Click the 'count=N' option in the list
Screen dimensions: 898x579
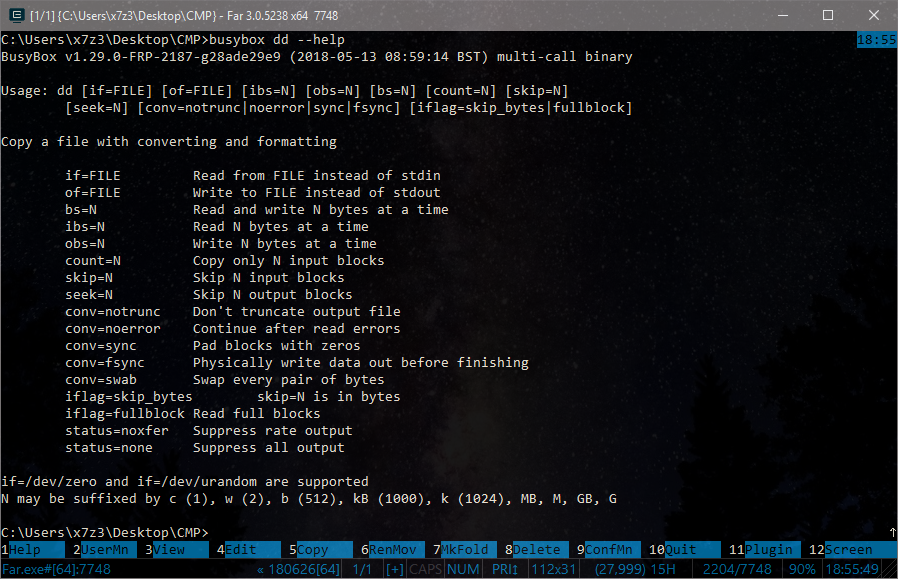click(x=93, y=261)
